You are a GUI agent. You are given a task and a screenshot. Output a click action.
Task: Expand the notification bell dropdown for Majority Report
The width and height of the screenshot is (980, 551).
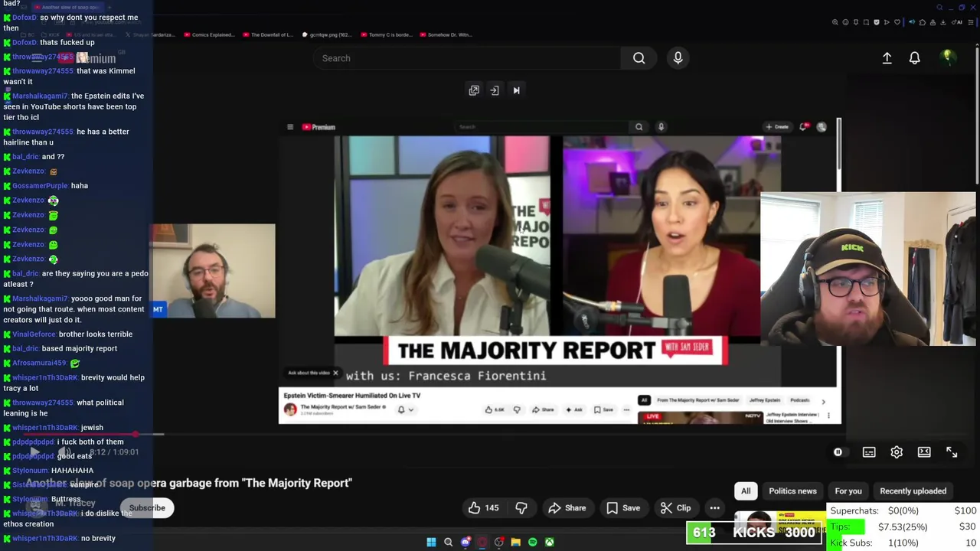coord(406,409)
